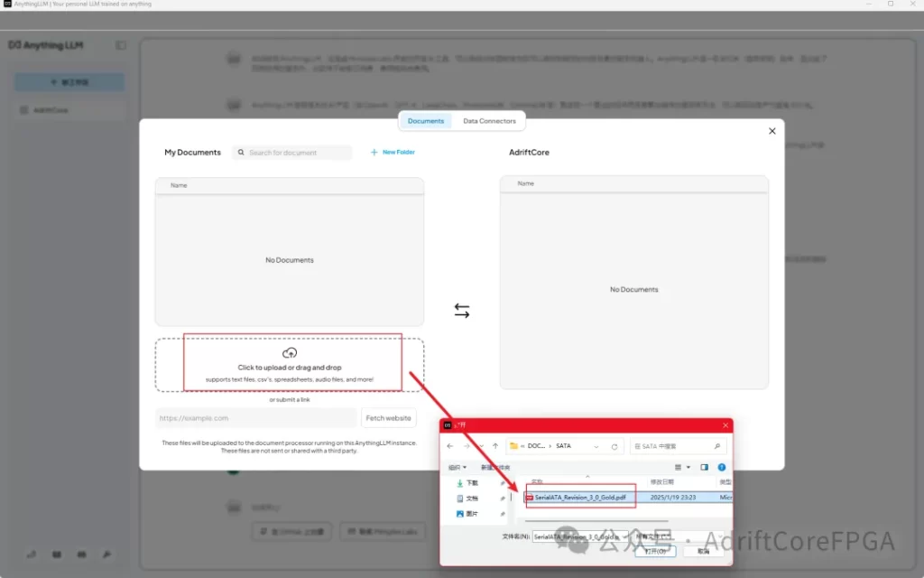The width and height of the screenshot is (924, 578).
Task: Select SerialATA_Revision_3_0_Gold.pdf file
Action: (x=580, y=498)
